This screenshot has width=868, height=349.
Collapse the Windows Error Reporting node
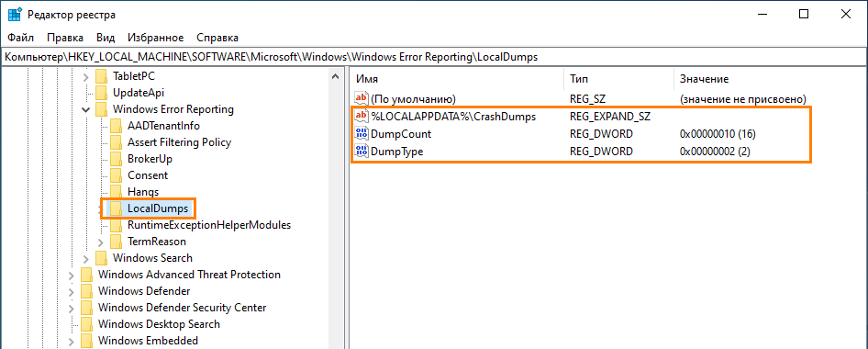tap(86, 109)
